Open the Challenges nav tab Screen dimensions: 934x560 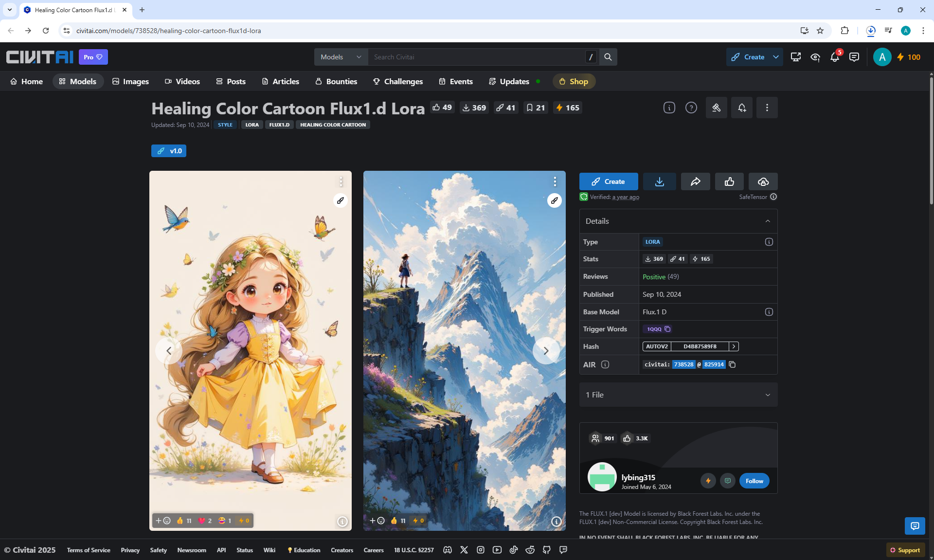point(398,81)
